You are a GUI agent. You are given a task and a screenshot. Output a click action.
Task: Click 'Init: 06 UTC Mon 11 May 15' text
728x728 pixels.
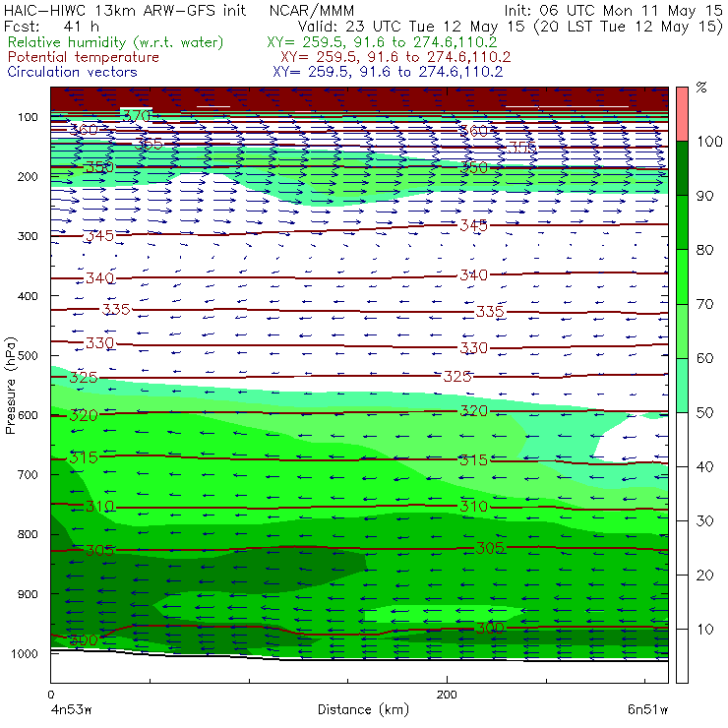click(613, 11)
